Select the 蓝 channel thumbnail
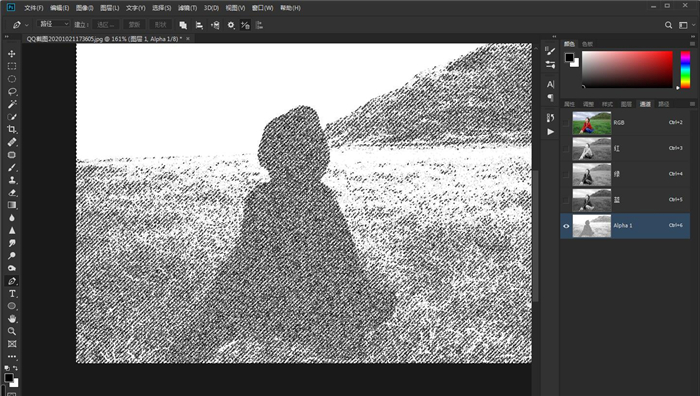700x396 pixels. [592, 200]
